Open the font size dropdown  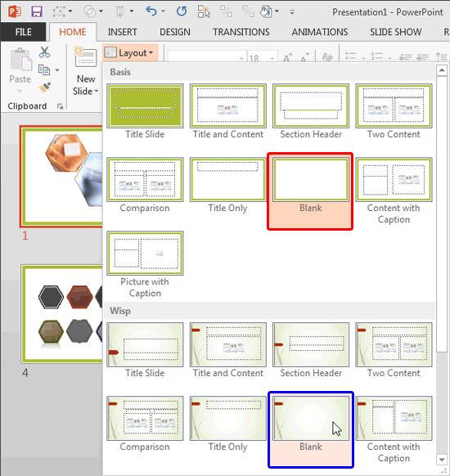(272, 58)
